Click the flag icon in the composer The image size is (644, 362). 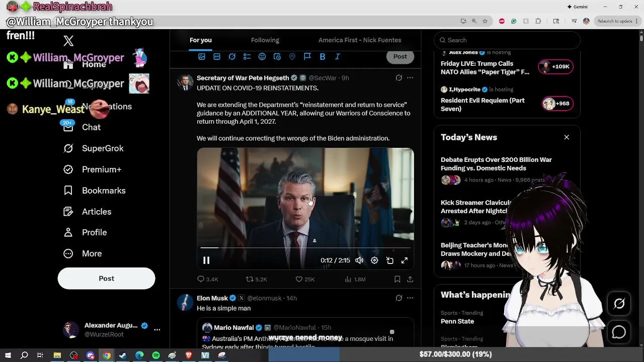pyautogui.click(x=307, y=57)
